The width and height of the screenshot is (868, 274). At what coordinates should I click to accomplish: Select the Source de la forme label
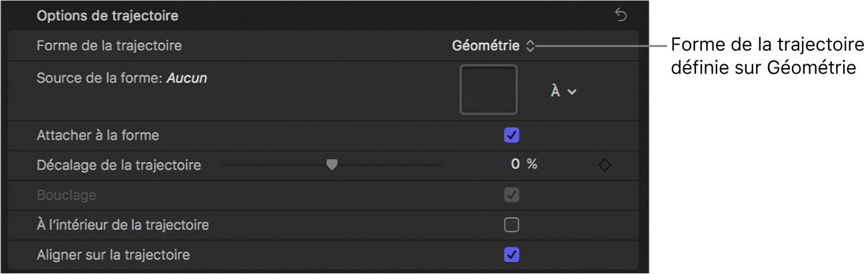click(x=100, y=78)
